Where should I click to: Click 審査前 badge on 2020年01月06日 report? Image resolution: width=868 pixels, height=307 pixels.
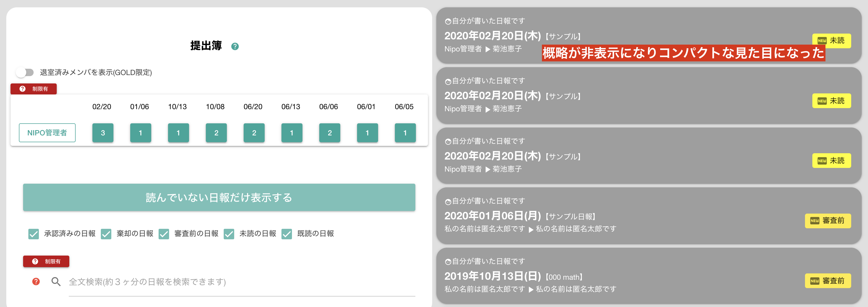click(828, 220)
